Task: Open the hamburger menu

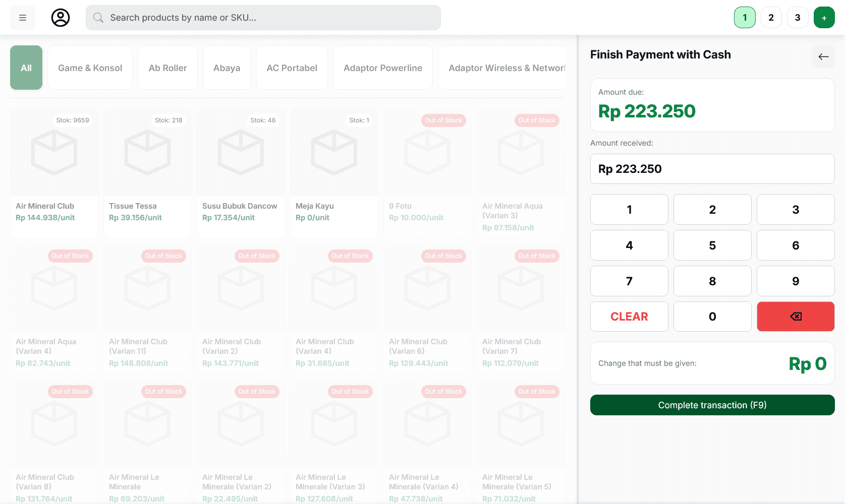Action: (23, 18)
